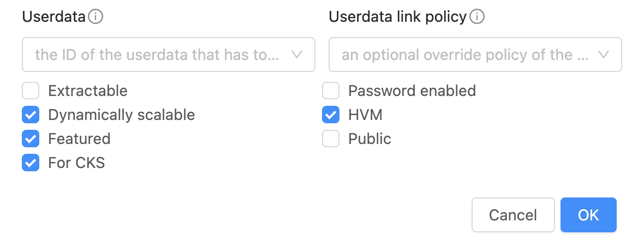This screenshot has width=644, height=252.
Task: Click the 'Dynamically scalable' label text
Action: pos(121,115)
